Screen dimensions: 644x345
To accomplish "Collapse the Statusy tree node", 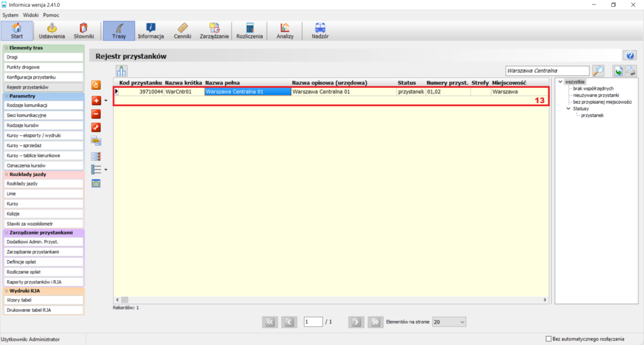I will click(x=569, y=109).
